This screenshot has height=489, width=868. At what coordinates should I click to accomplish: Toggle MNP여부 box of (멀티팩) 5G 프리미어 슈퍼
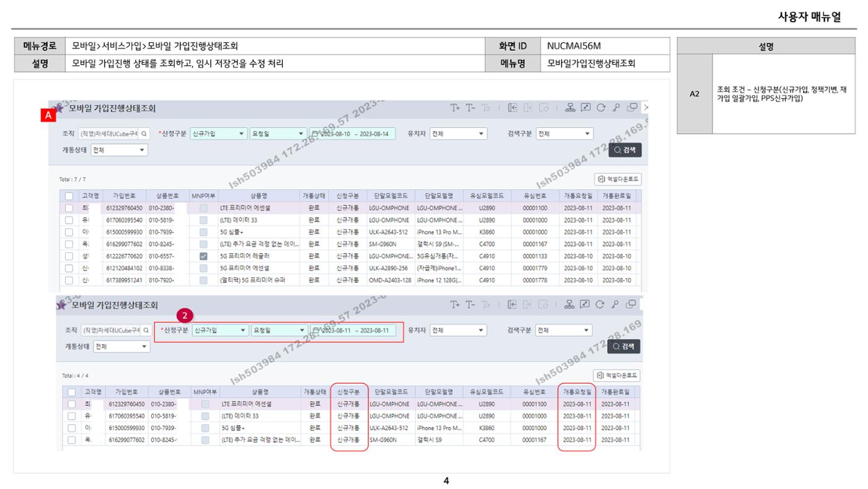pyautogui.click(x=203, y=280)
